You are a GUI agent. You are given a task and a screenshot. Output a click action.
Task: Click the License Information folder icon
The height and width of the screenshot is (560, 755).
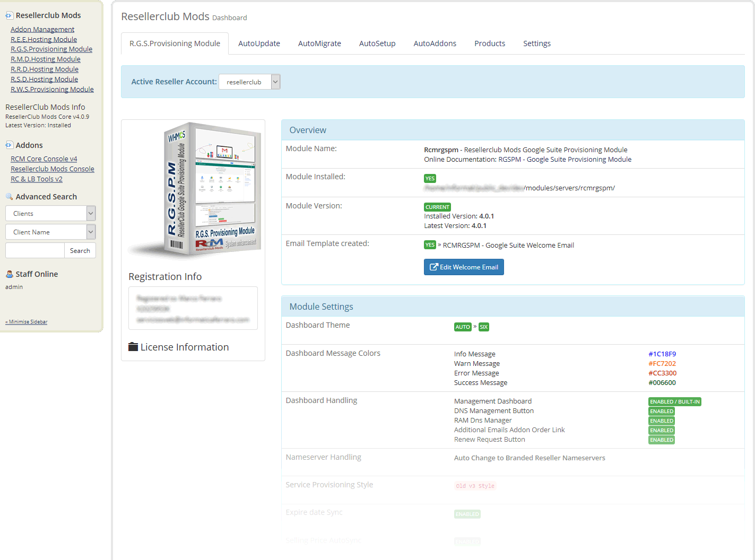133,347
